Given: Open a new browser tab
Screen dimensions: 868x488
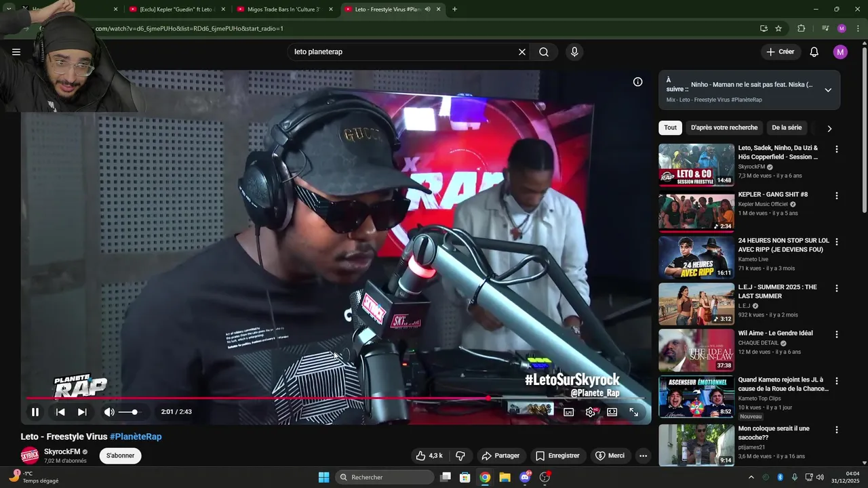Looking at the screenshot, I should [454, 9].
